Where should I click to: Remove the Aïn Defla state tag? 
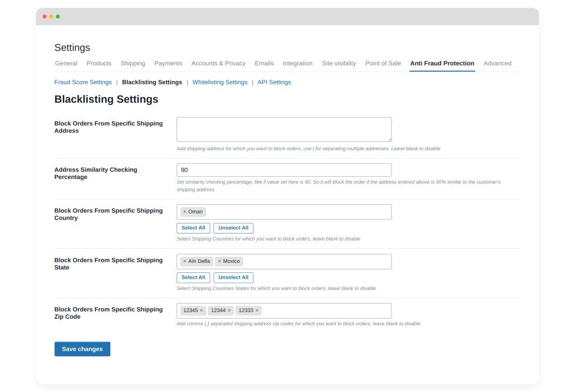tap(185, 261)
